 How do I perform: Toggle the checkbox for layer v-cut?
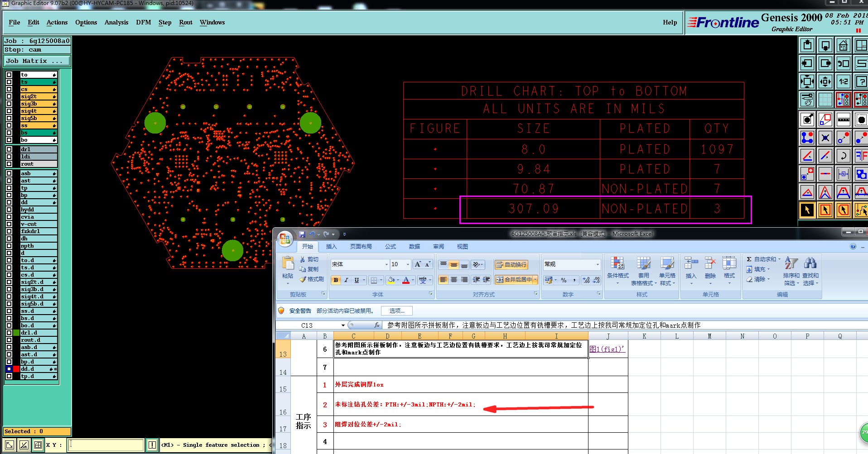pos(9,224)
